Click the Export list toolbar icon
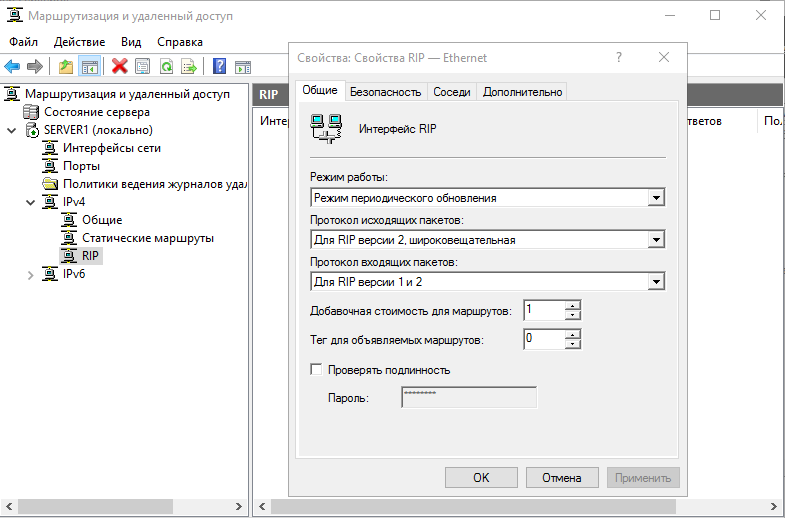 (186, 66)
